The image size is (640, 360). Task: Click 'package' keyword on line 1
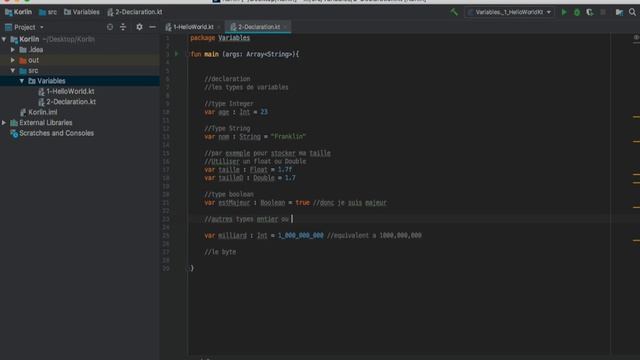point(202,38)
